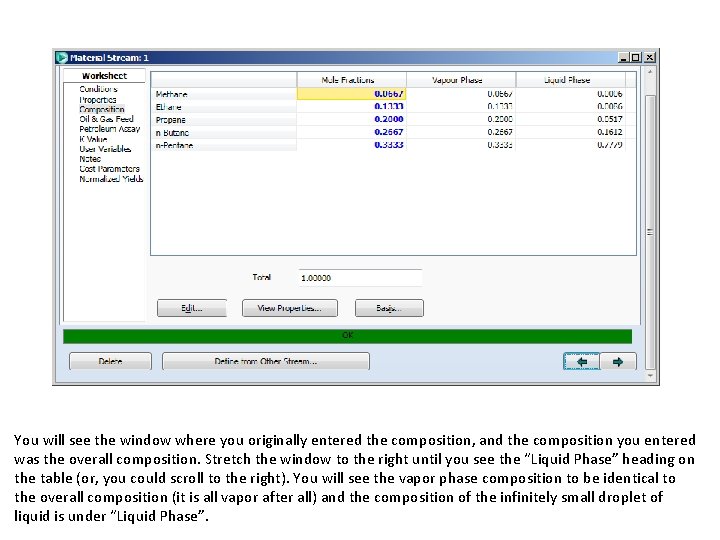Close the Material Stream window
The width and height of the screenshot is (720, 540).
coord(649,57)
